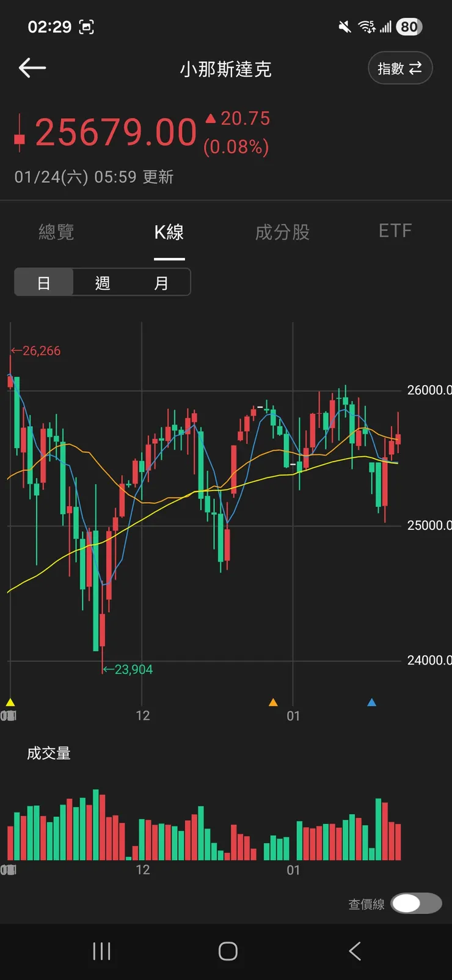Toggle the 查價線 switch
Screen dimensions: 452x980
click(x=416, y=903)
